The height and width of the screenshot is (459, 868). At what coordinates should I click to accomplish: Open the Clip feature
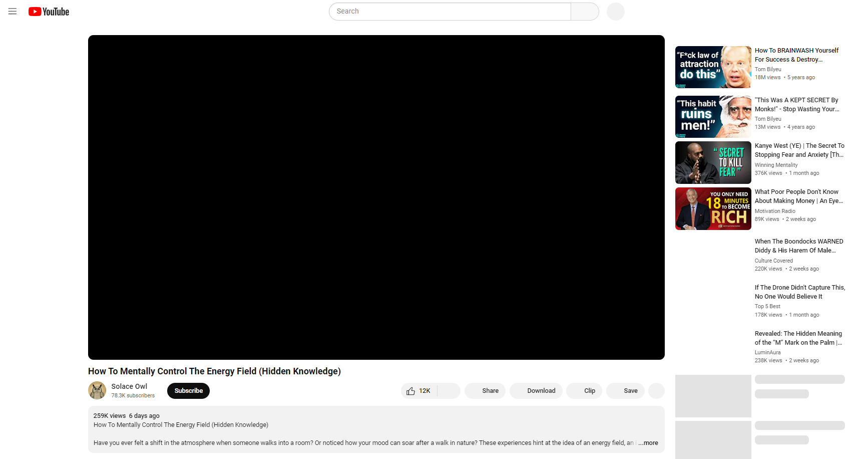[584, 391]
